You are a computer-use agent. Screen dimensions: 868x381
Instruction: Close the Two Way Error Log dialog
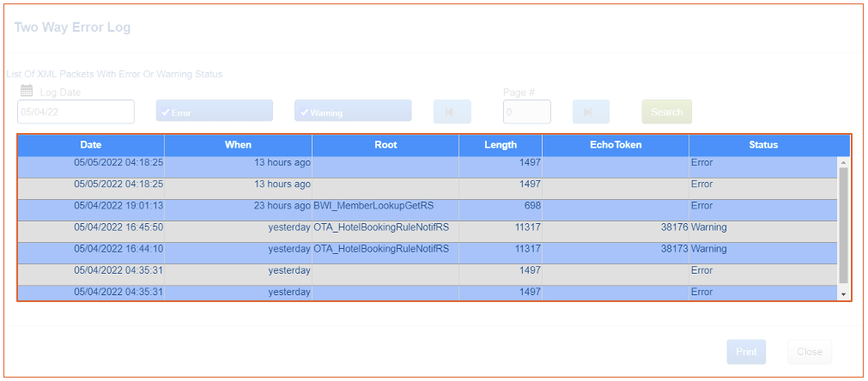click(809, 352)
